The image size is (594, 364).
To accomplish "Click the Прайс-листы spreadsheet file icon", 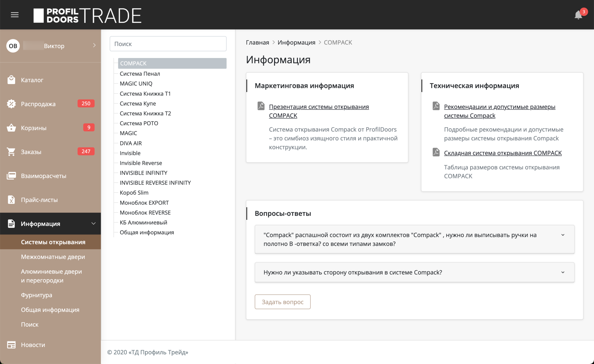I will (11, 200).
